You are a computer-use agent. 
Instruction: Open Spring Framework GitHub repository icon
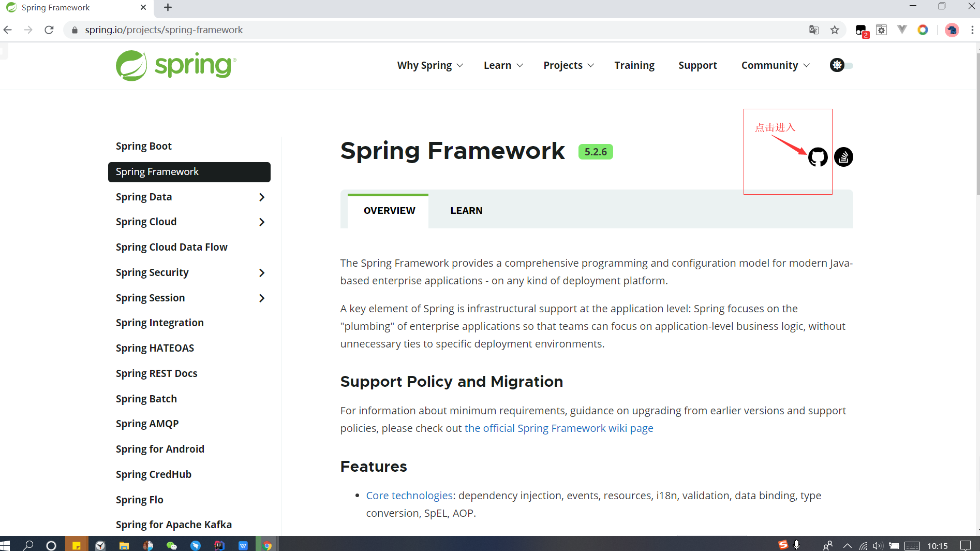coord(818,157)
